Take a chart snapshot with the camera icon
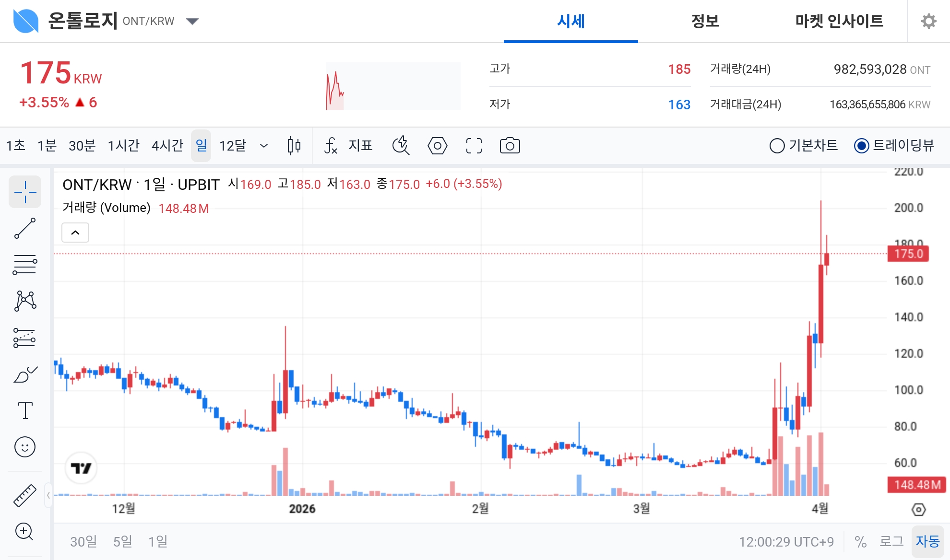950x560 pixels. (x=510, y=146)
